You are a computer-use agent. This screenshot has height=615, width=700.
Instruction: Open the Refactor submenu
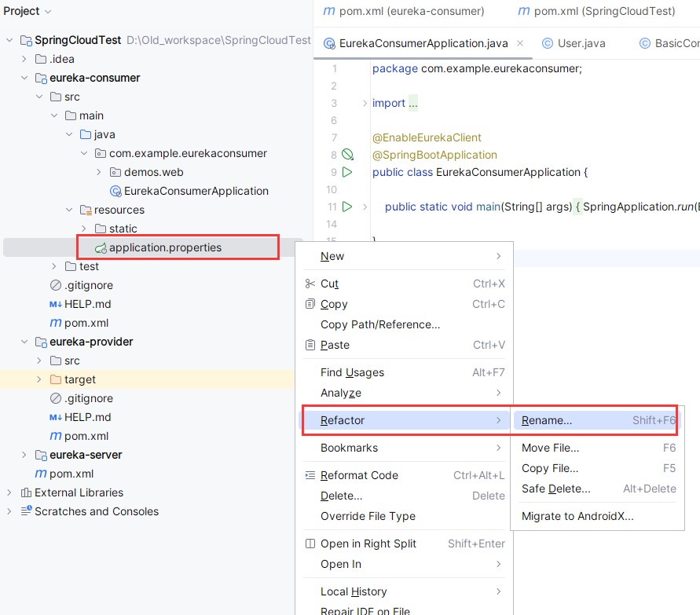(x=404, y=420)
